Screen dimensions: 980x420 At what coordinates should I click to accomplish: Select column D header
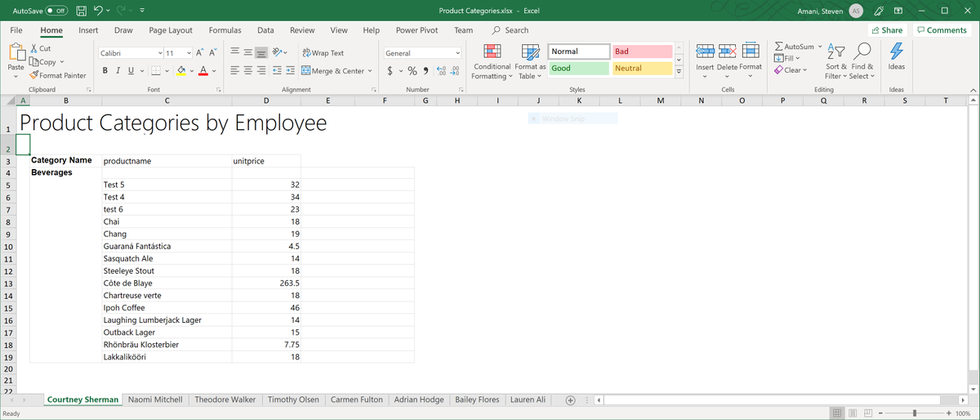click(x=265, y=101)
